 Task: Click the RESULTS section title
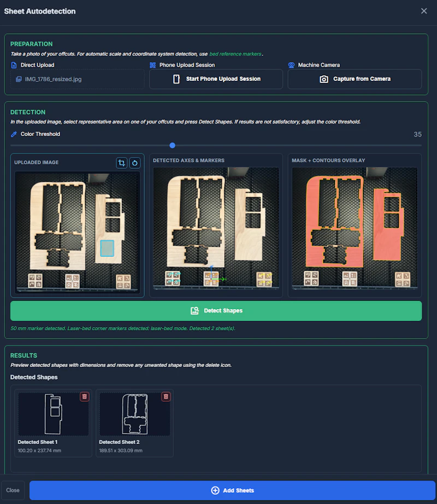(x=23, y=355)
